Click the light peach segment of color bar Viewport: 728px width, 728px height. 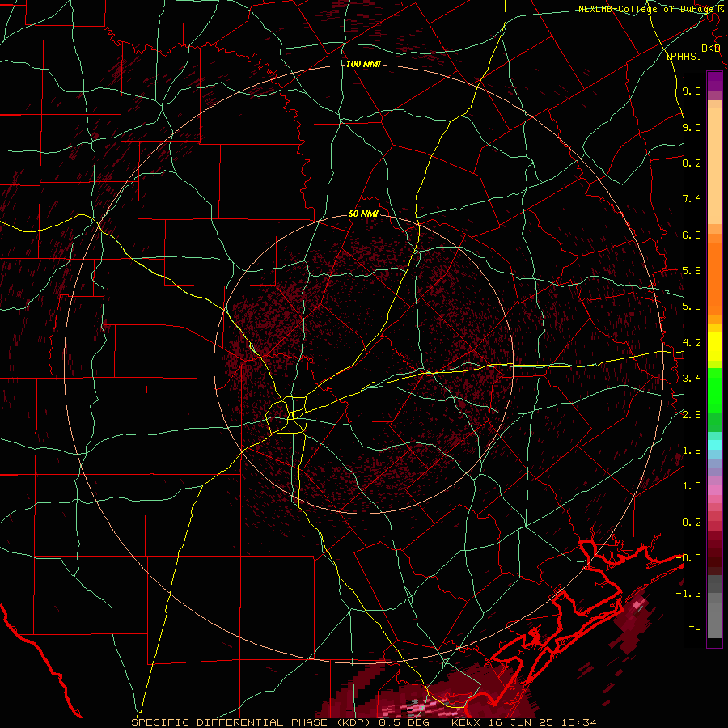pyautogui.click(x=714, y=166)
